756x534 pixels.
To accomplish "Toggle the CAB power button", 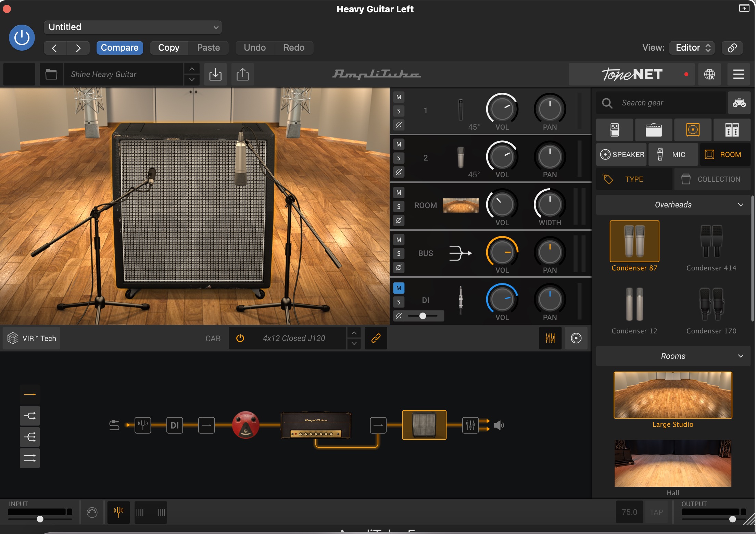I will coord(240,339).
